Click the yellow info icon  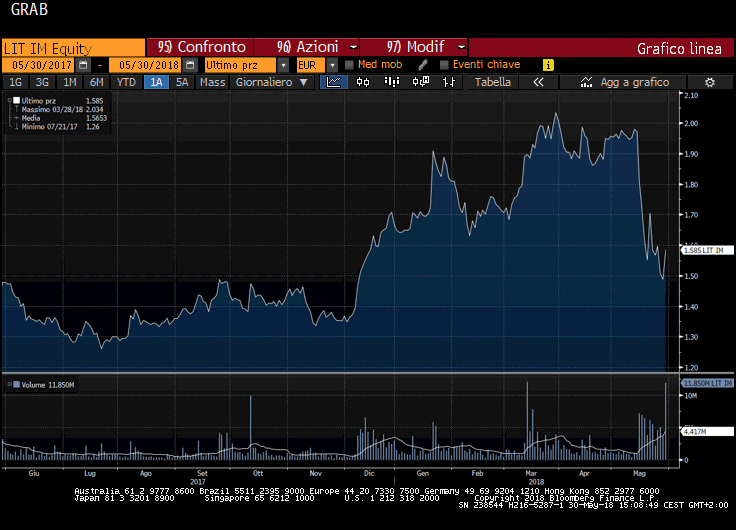point(547,64)
